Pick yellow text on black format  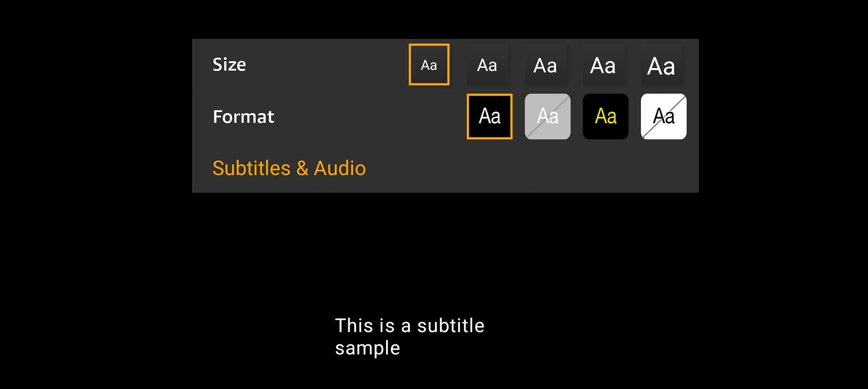coord(606,116)
